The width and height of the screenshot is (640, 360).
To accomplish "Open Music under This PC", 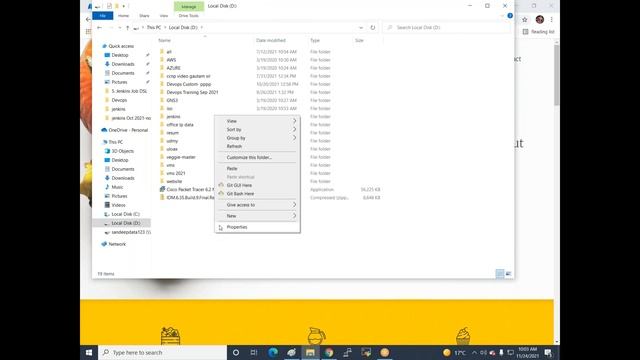I will coord(117,187).
